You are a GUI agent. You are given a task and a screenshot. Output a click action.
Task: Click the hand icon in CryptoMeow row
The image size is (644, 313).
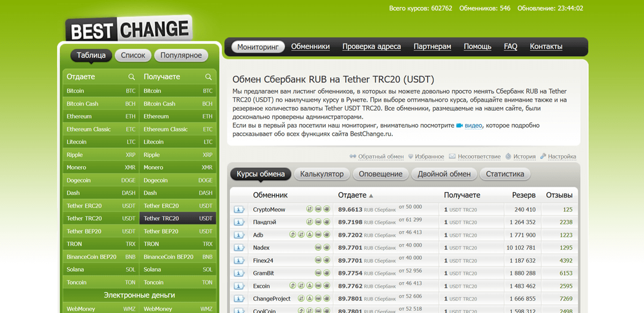[x=326, y=209]
